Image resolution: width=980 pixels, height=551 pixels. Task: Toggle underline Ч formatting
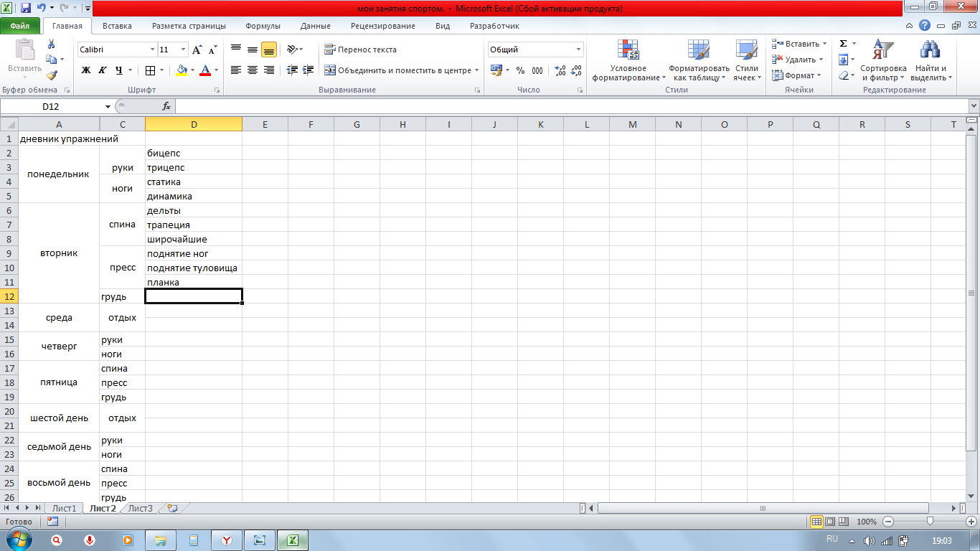pyautogui.click(x=119, y=70)
